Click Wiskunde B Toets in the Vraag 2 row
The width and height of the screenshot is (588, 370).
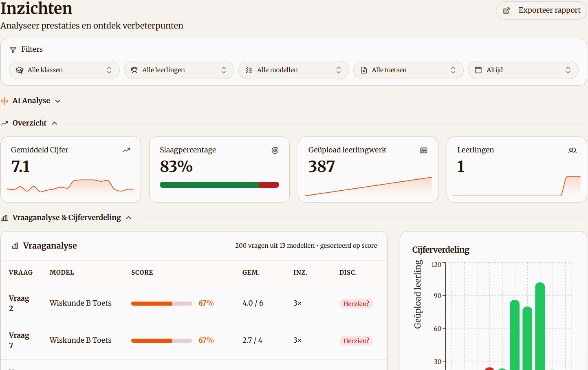[x=81, y=303]
